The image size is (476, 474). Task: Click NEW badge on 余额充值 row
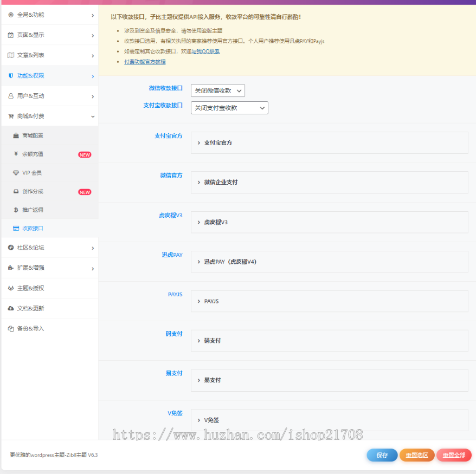point(85,155)
